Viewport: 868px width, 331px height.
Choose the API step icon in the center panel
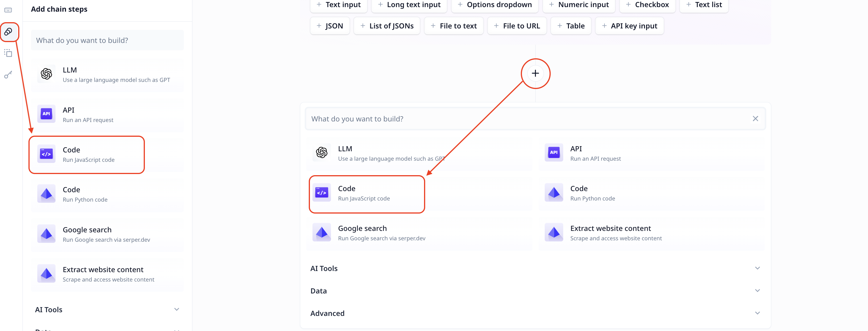(x=554, y=152)
